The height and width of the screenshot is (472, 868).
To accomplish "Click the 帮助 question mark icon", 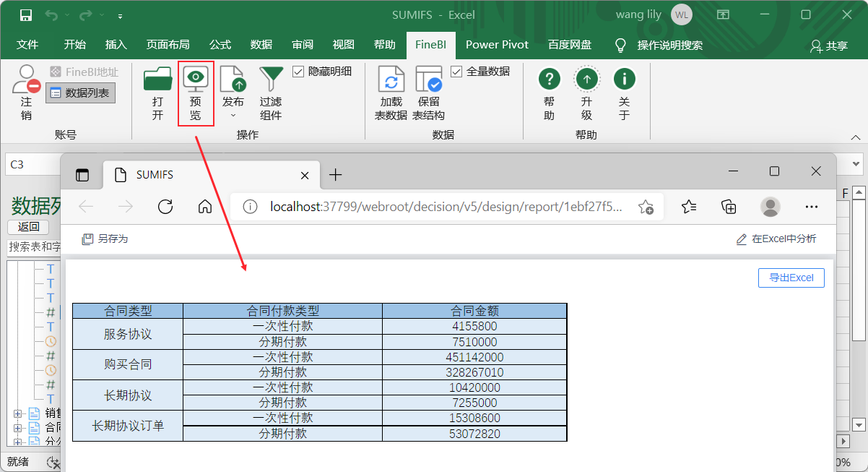I will [x=550, y=78].
